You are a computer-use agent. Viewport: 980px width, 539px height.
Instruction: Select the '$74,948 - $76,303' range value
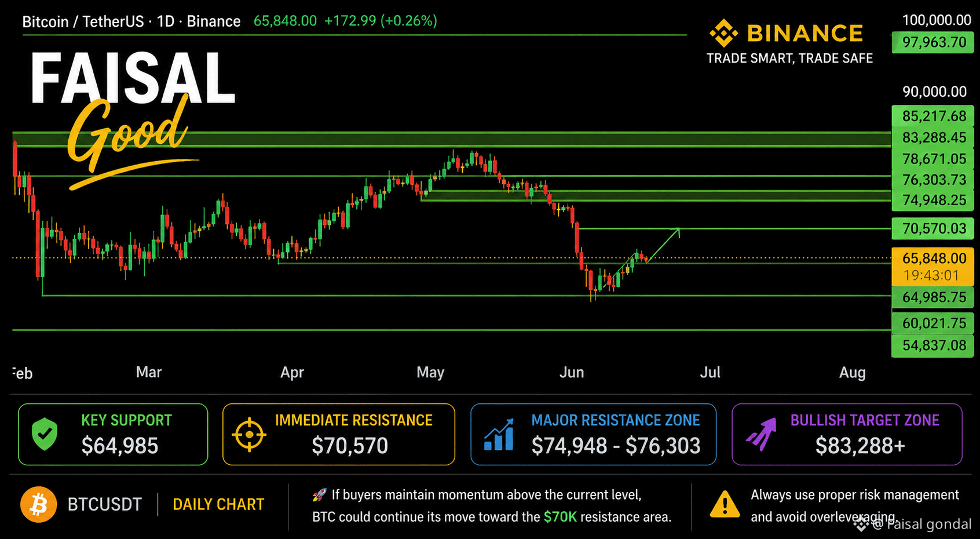(x=616, y=446)
